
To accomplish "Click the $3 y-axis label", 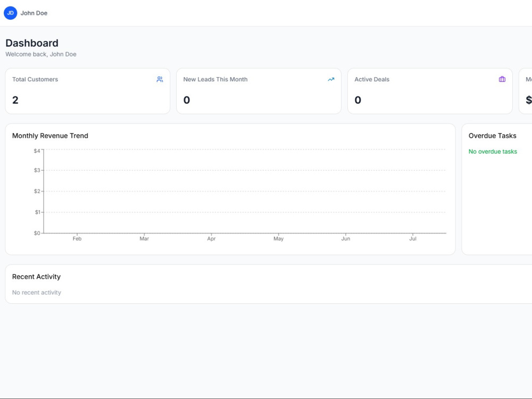I will 37,170.
